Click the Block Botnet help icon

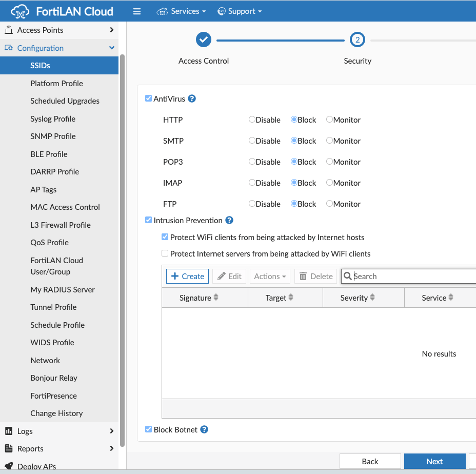coord(204,429)
